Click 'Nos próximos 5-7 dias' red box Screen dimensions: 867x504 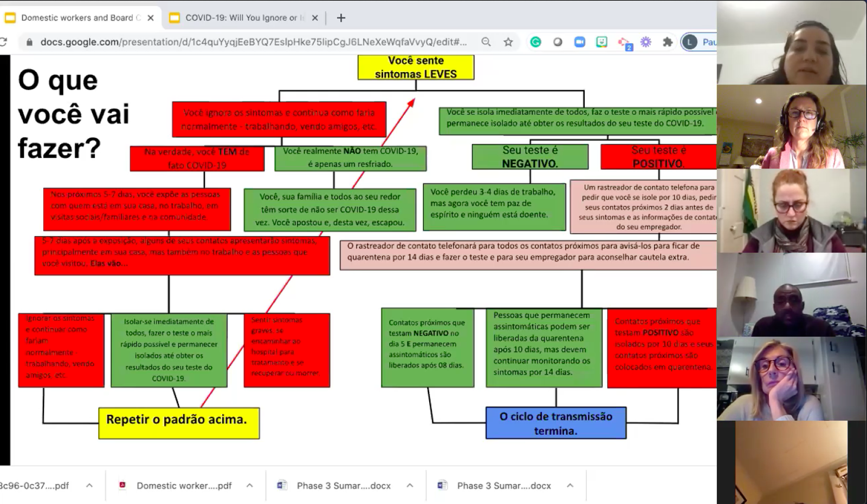(137, 209)
